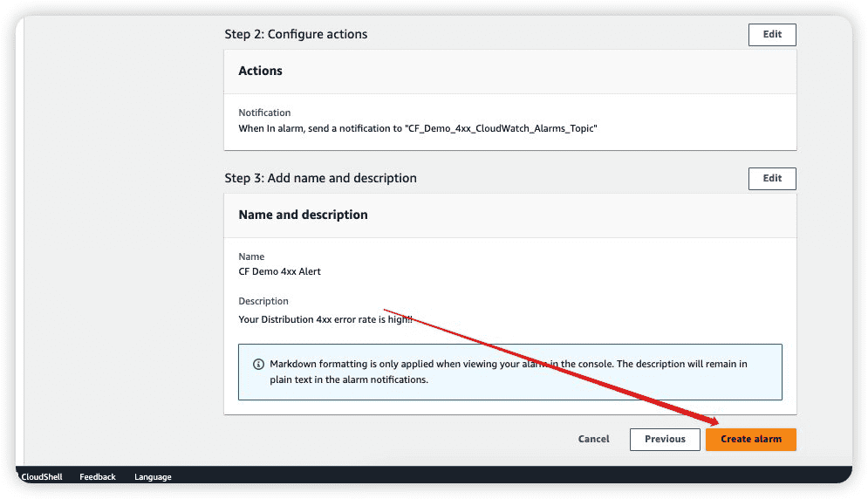This screenshot has width=868, height=499.
Task: Click the Name field label
Action: click(251, 256)
